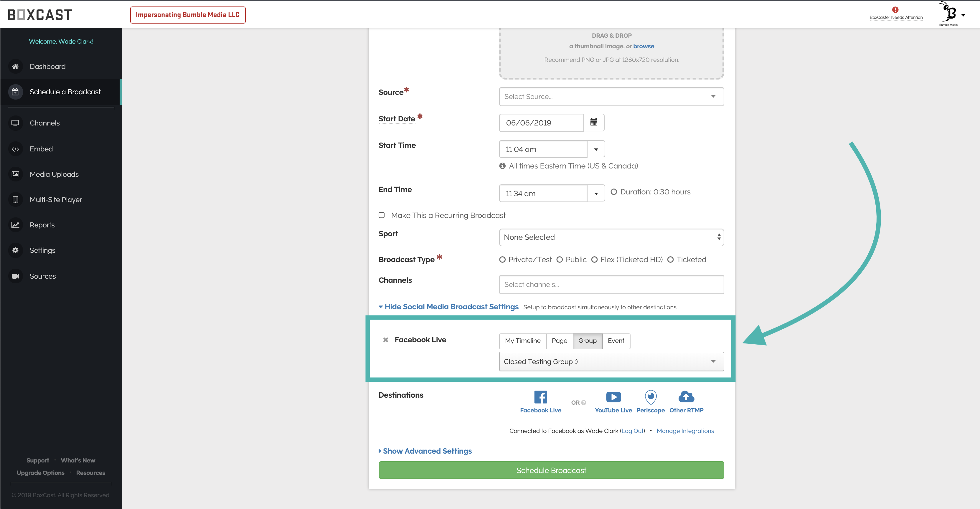980x509 pixels.
Task: Choose the Ticketed broadcast type
Action: click(x=671, y=260)
